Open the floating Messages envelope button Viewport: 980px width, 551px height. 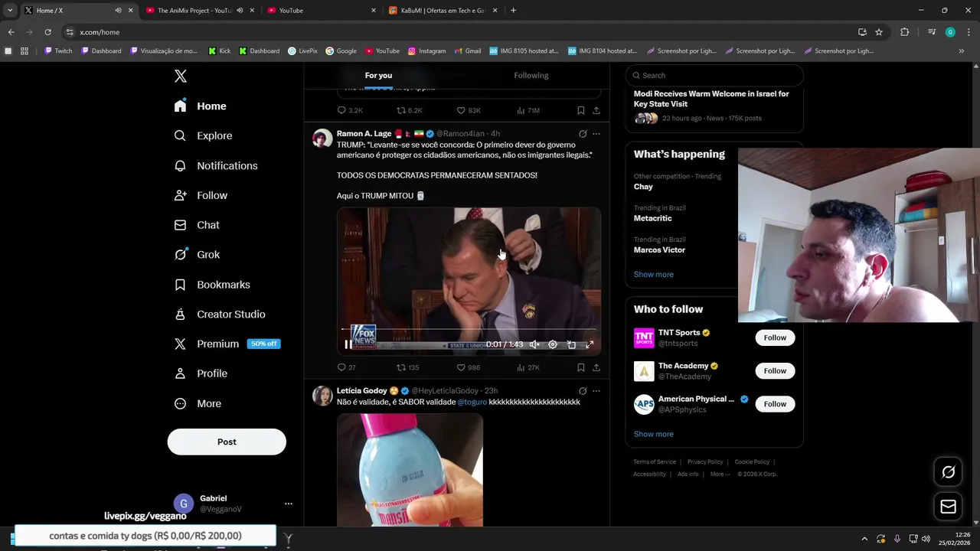[x=948, y=507]
